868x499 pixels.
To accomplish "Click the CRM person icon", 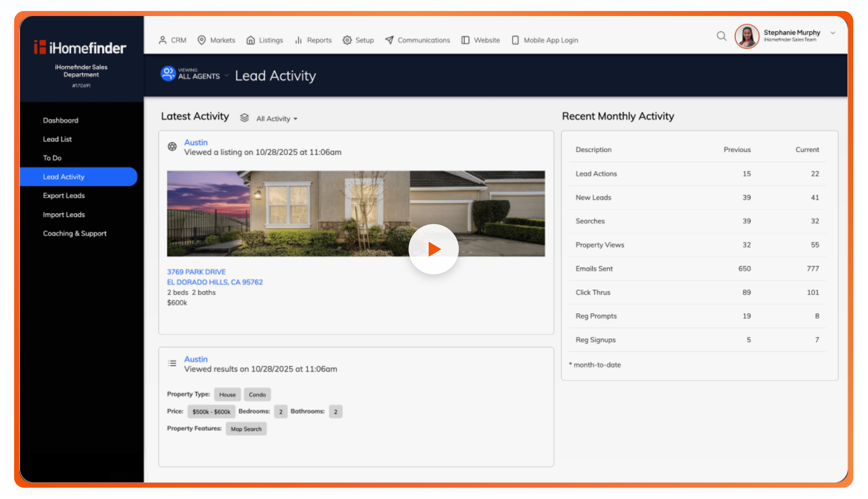I will pos(163,40).
